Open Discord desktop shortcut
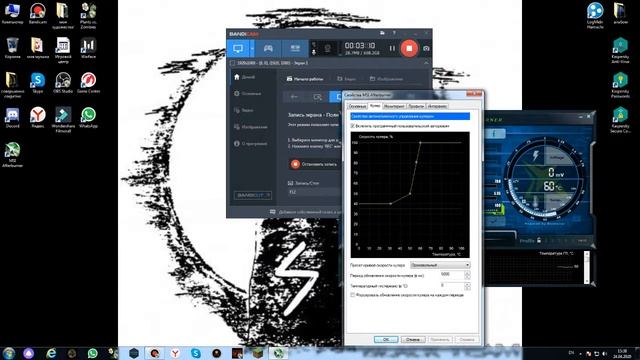The width and height of the screenshot is (640, 360). [12, 118]
